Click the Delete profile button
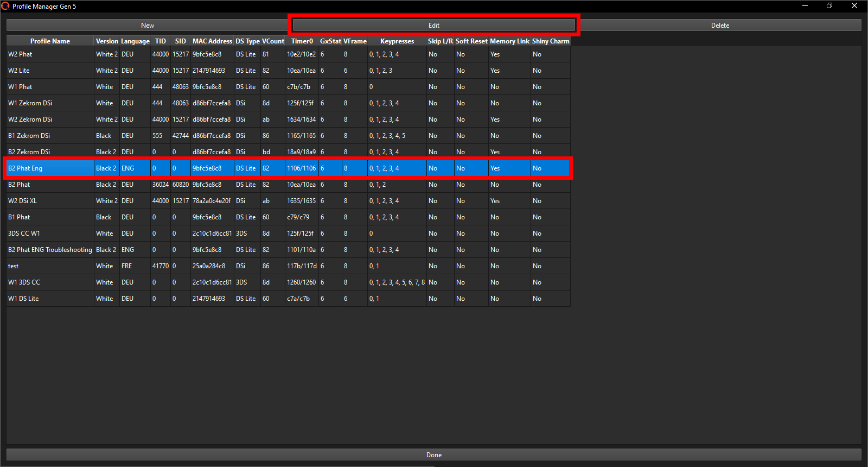This screenshot has height=467, width=868. click(x=720, y=26)
